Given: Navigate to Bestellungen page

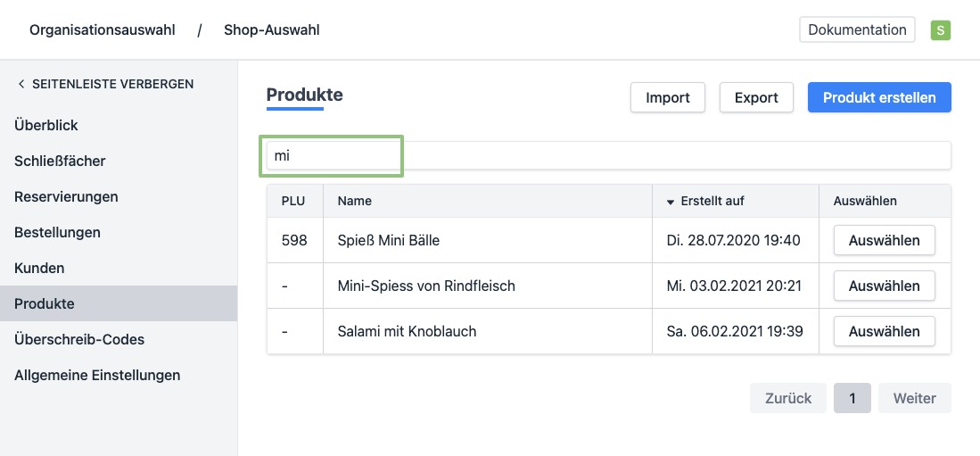Looking at the screenshot, I should pyautogui.click(x=57, y=232).
